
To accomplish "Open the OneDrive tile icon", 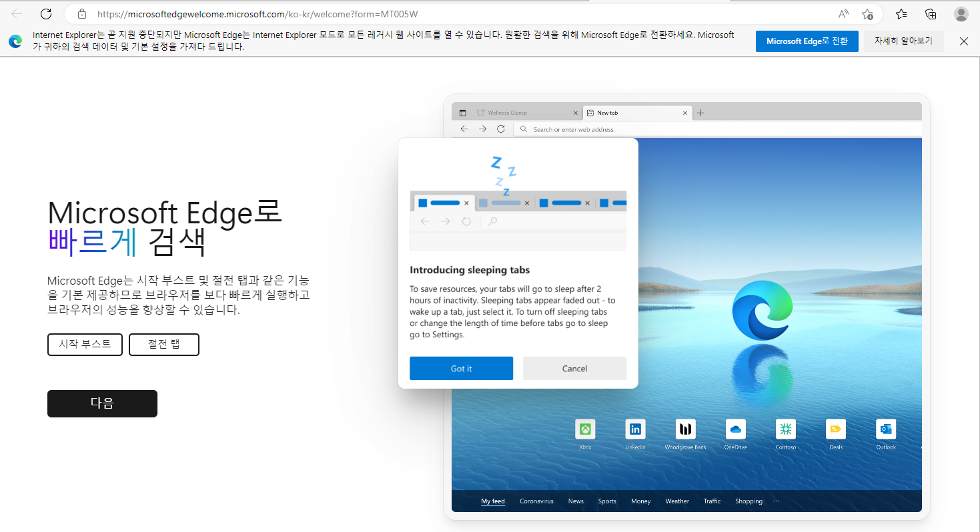I will (735, 429).
